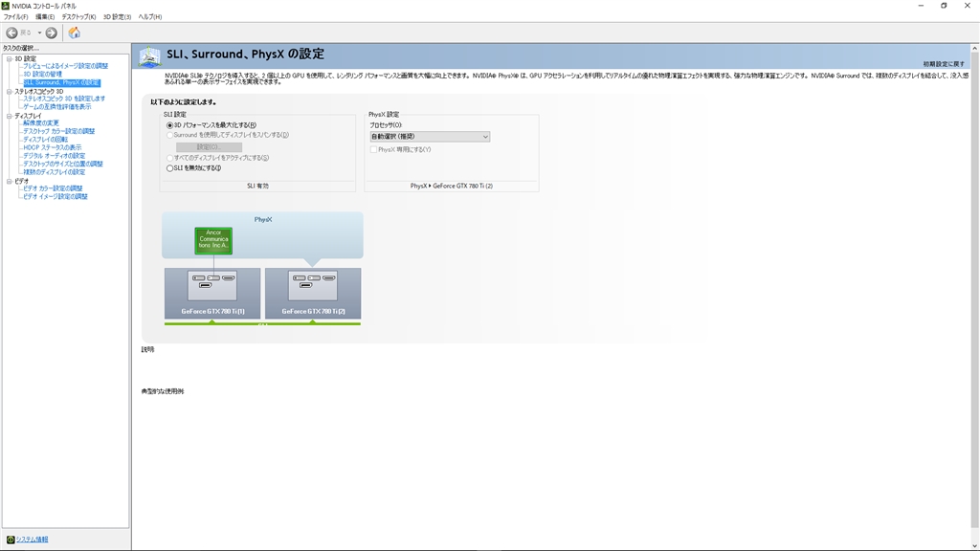Screen dimensions: 980x551
Task: Collapse the ビデオ tree node
Action: pyautogui.click(x=9, y=181)
